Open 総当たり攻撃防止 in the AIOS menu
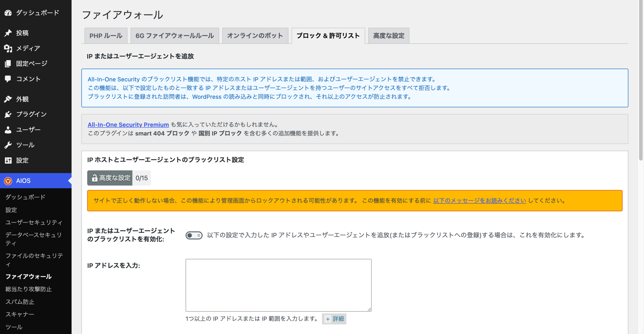The height and width of the screenshot is (334, 644). tap(28, 289)
